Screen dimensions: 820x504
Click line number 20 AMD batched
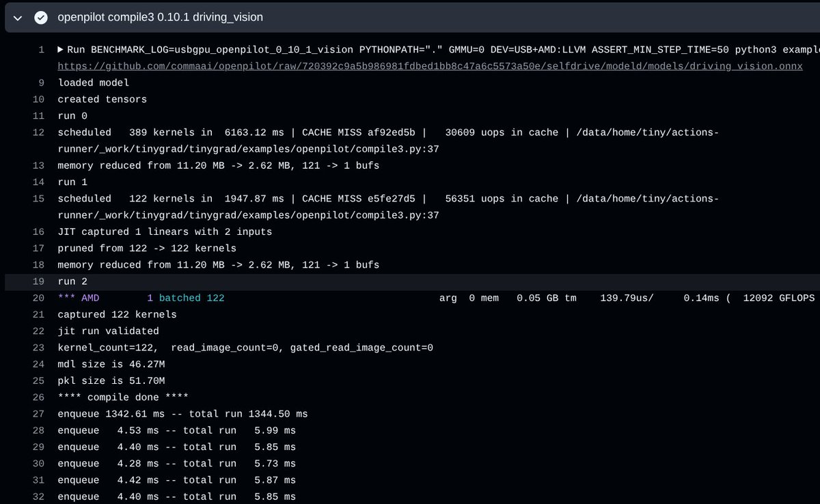pos(38,298)
